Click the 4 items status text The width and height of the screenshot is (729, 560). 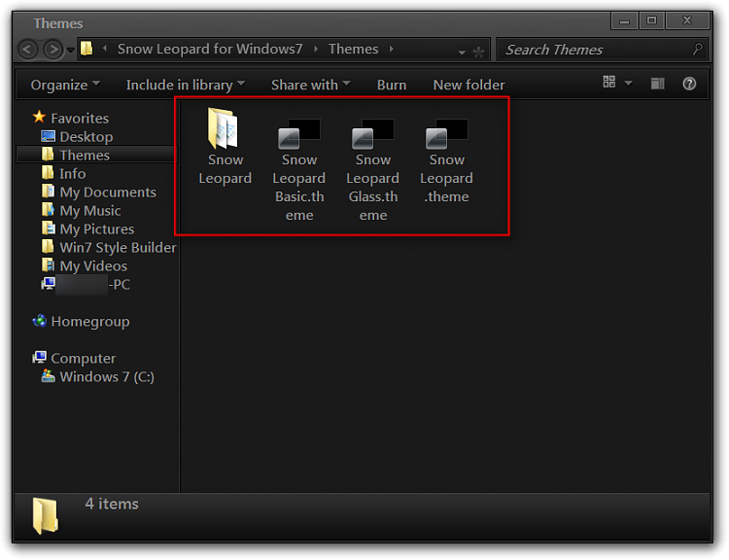coord(112,504)
